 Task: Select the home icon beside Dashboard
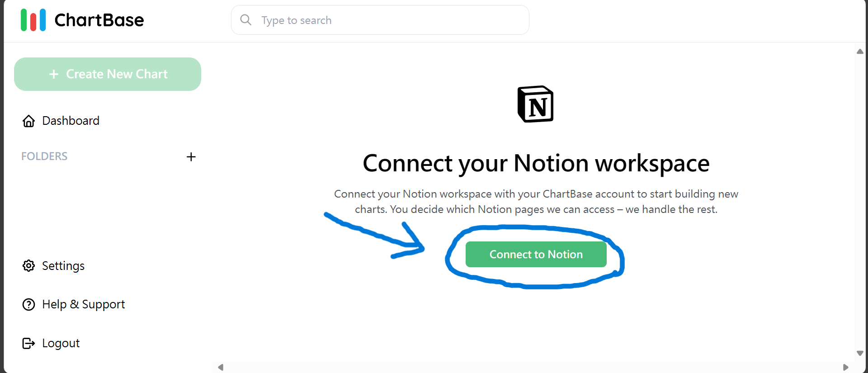tap(28, 121)
